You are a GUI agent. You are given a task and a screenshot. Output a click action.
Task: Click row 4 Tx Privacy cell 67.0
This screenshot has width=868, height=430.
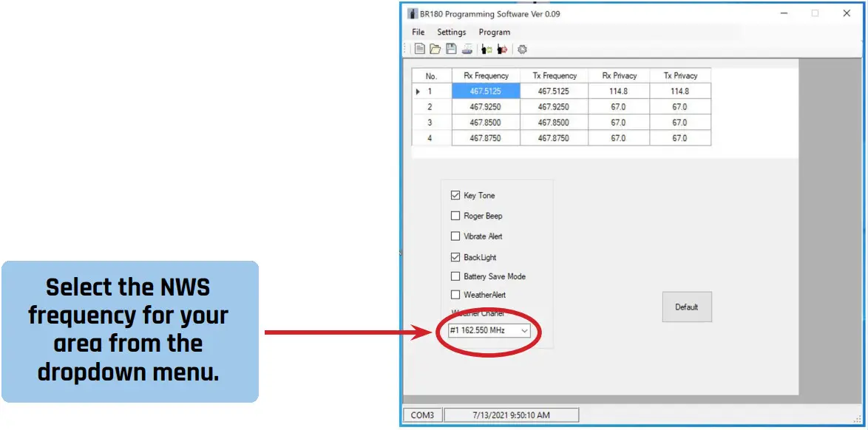click(680, 138)
